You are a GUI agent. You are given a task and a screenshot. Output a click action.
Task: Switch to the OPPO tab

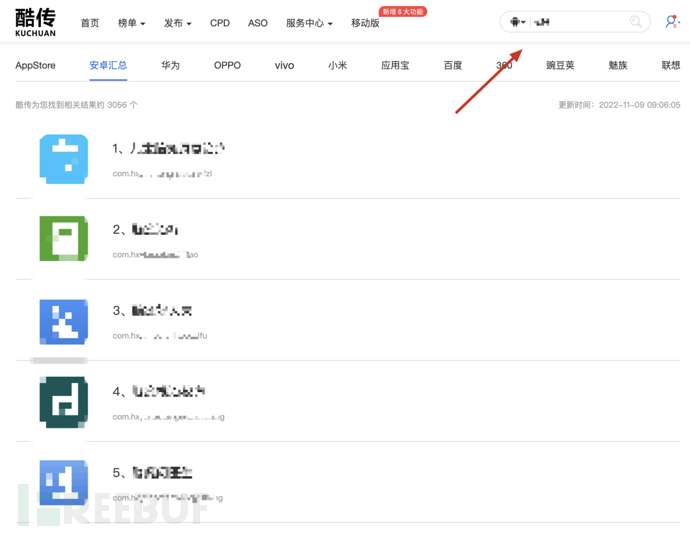click(x=227, y=65)
